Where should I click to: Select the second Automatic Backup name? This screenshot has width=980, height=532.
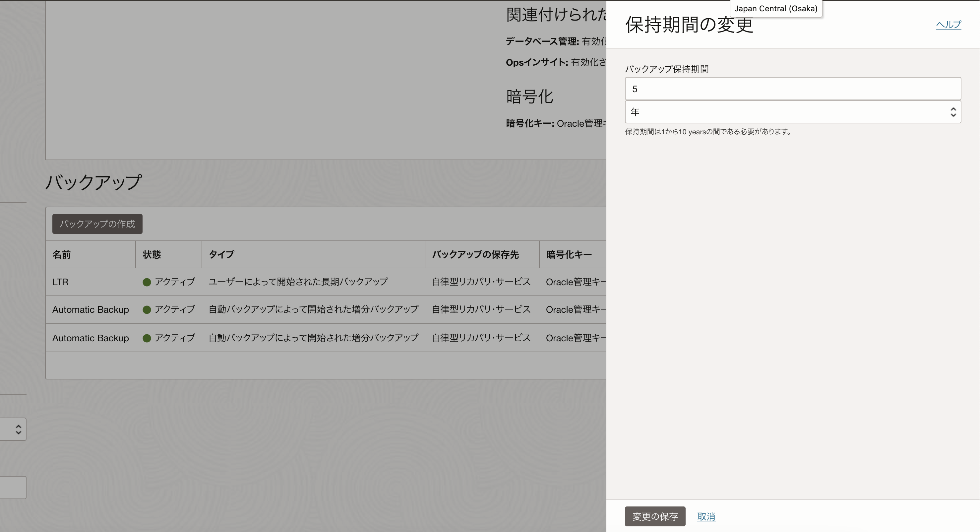pos(91,338)
